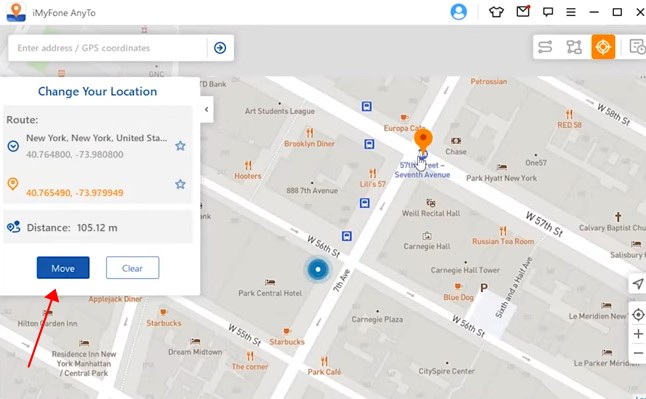Click the orange destination pin icon in panel
The width and height of the screenshot is (646, 399).
[13, 184]
